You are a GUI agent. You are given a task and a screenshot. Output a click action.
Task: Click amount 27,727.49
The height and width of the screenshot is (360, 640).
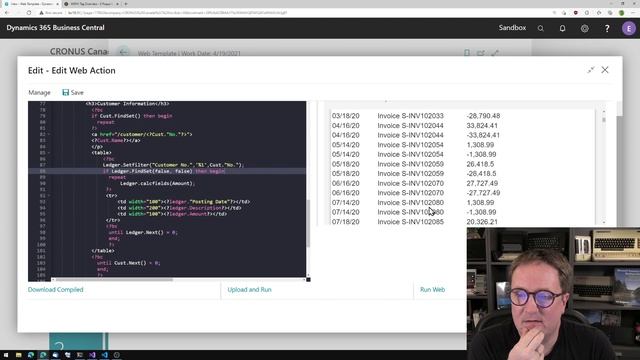[x=482, y=183]
